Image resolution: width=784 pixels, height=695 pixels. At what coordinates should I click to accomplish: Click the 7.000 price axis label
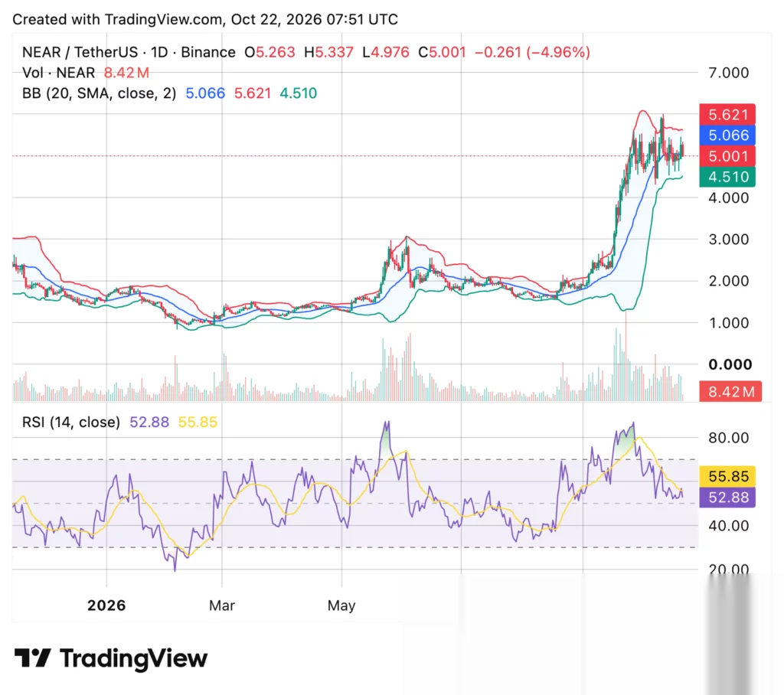point(729,73)
